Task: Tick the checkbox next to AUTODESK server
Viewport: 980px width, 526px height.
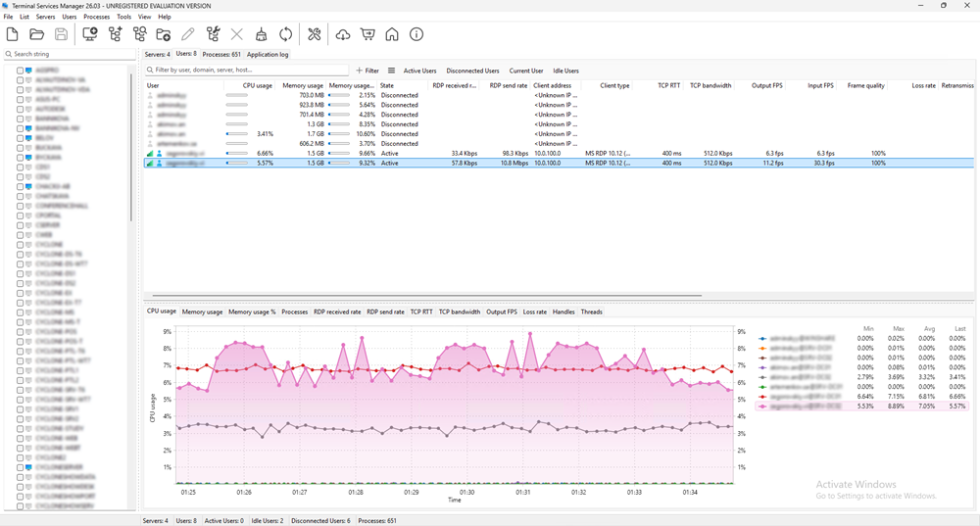Action: pyautogui.click(x=20, y=109)
